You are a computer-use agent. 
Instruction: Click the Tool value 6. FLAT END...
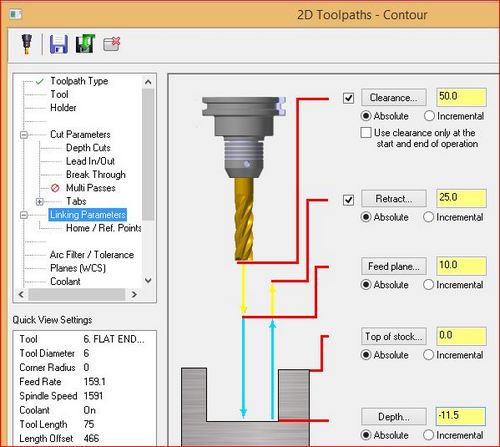click(114, 339)
